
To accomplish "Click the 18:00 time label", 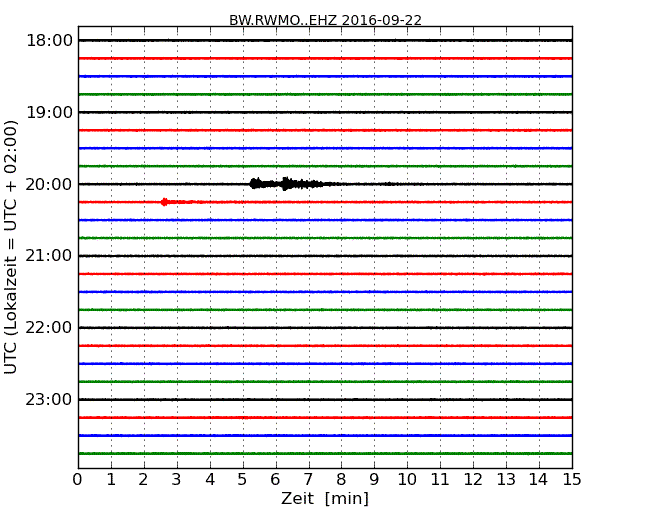I will tap(49, 41).
